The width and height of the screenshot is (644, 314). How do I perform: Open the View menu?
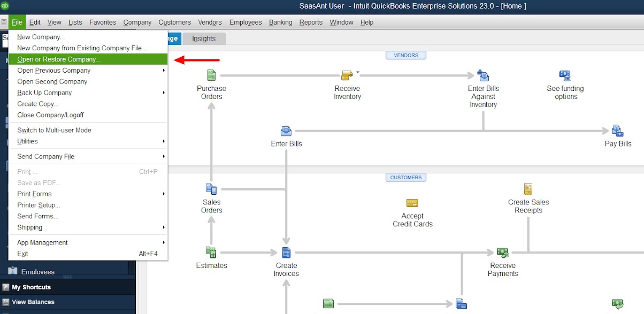55,22
